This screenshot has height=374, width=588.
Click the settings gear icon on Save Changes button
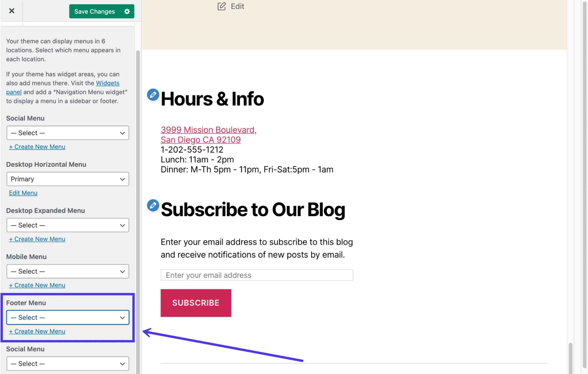(x=126, y=11)
